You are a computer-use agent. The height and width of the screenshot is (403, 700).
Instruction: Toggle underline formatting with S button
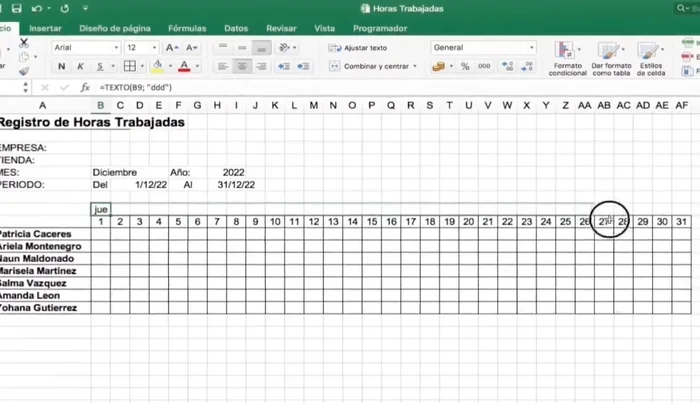[x=100, y=66]
